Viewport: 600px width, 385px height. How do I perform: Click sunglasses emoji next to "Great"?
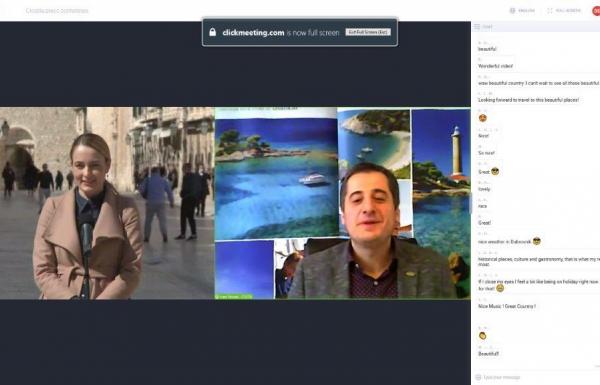pyautogui.click(x=495, y=171)
